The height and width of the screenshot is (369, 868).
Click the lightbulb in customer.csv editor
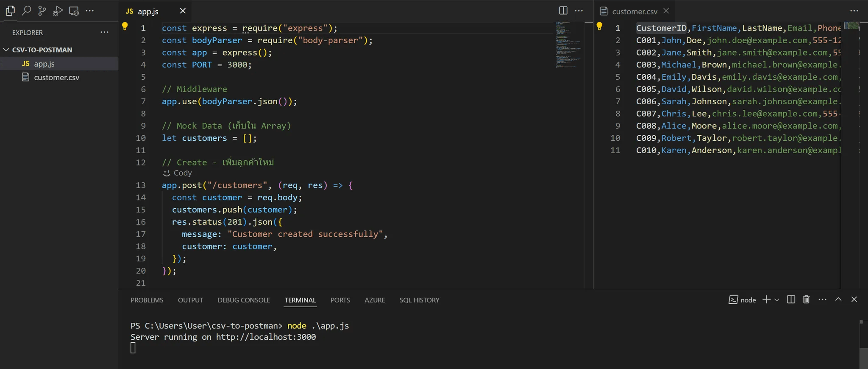point(599,26)
